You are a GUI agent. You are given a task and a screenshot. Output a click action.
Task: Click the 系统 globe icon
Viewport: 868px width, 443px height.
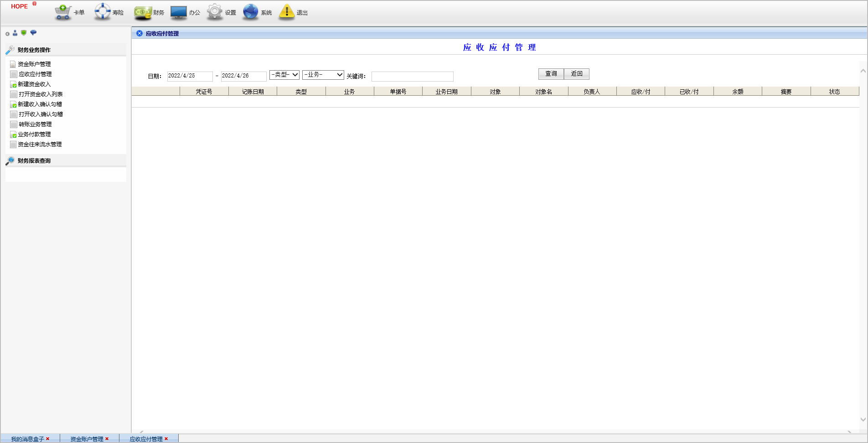point(251,12)
